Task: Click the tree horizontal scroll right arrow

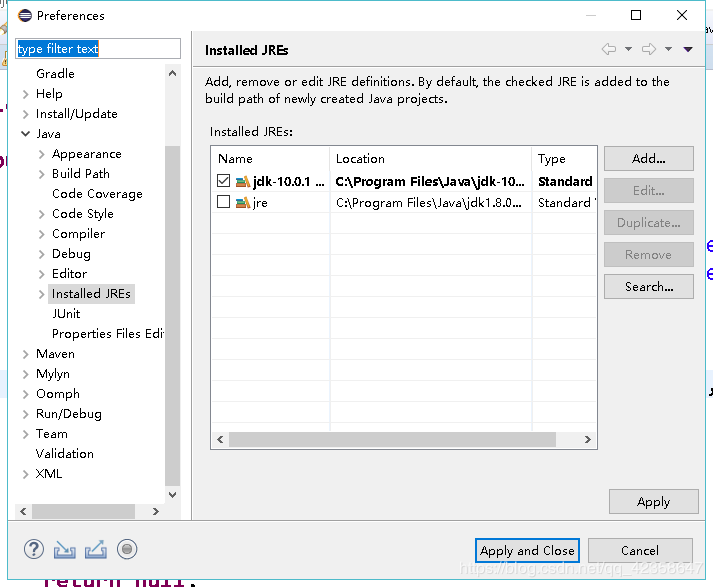Action: [x=156, y=512]
